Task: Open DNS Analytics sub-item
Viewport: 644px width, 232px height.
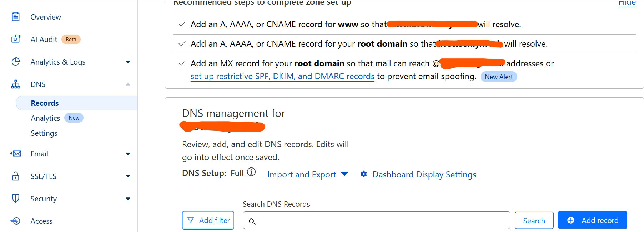Action: (x=45, y=118)
